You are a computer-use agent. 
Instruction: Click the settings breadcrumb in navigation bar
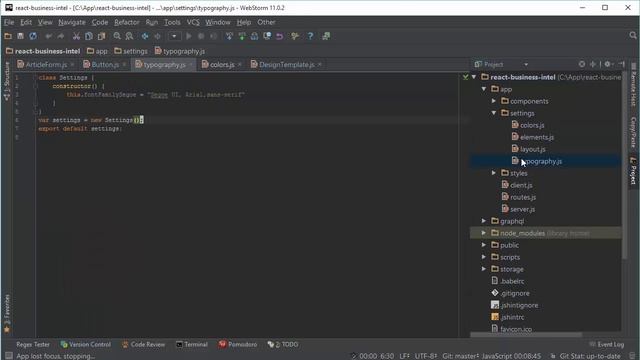(x=131, y=51)
